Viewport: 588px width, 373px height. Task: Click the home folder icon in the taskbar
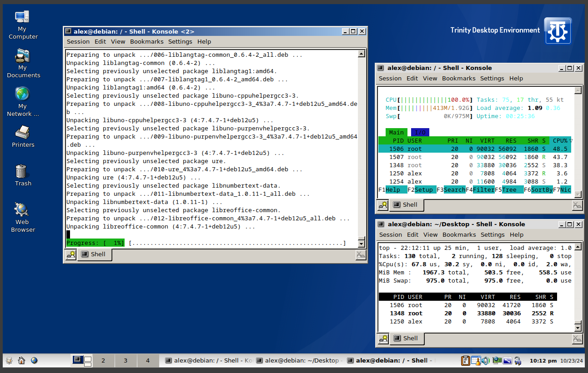[x=21, y=361]
